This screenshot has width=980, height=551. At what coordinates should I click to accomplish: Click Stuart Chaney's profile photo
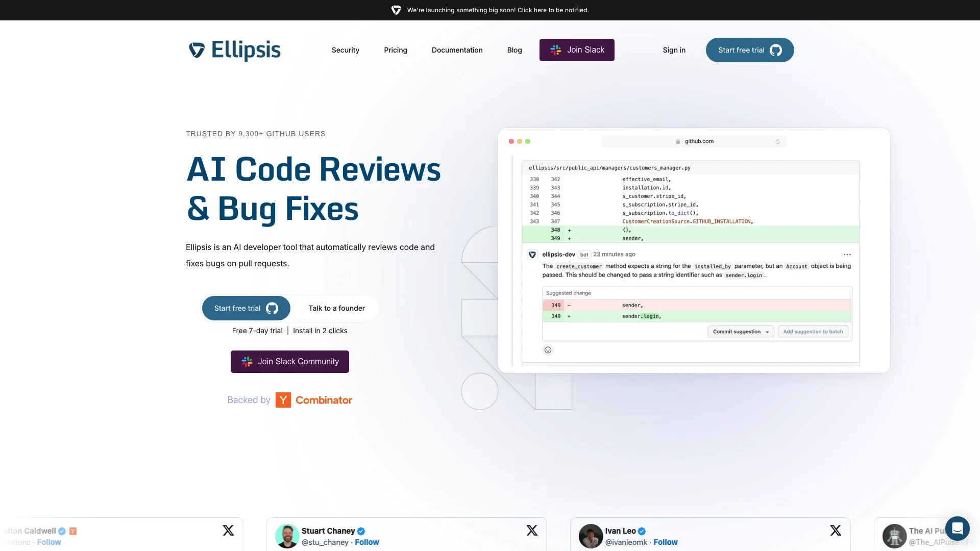click(x=287, y=536)
